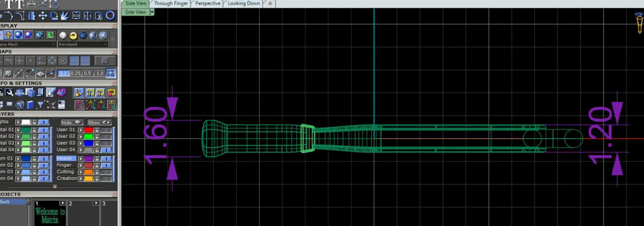Switch to the Side View tab

pyautogui.click(x=136, y=3)
